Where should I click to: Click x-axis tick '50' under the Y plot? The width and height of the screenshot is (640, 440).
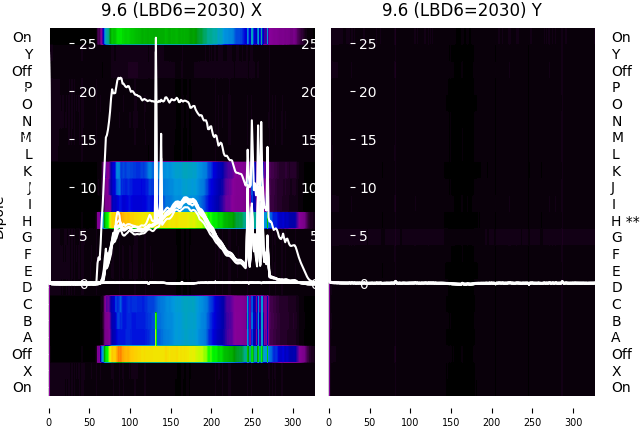(x=370, y=422)
